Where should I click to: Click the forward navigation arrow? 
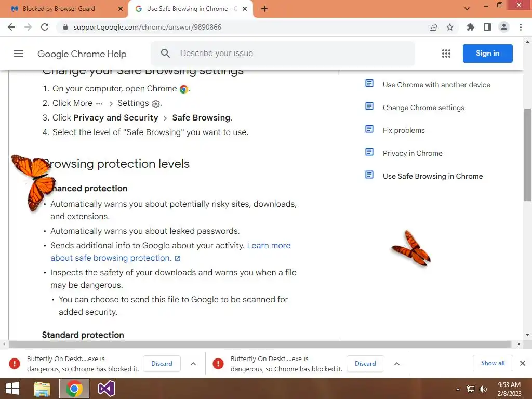tap(28, 27)
